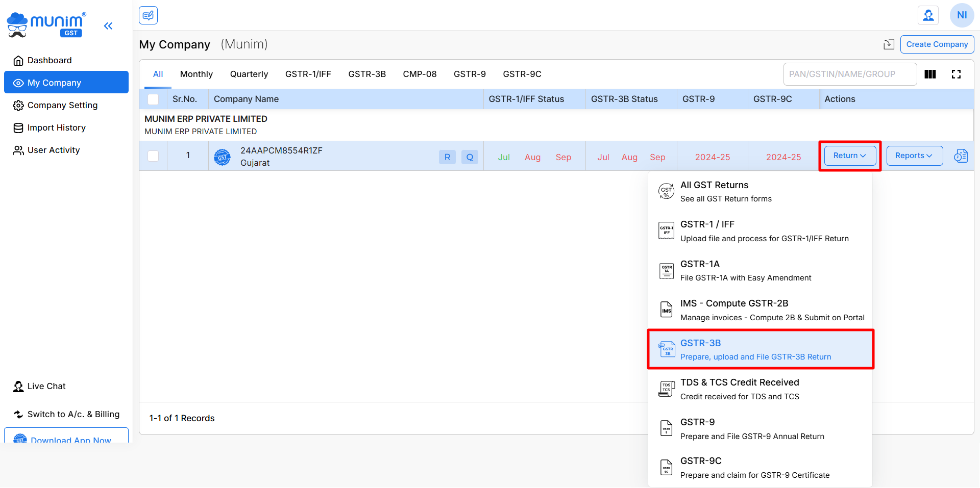Open the support agent icon in header

point(928,15)
